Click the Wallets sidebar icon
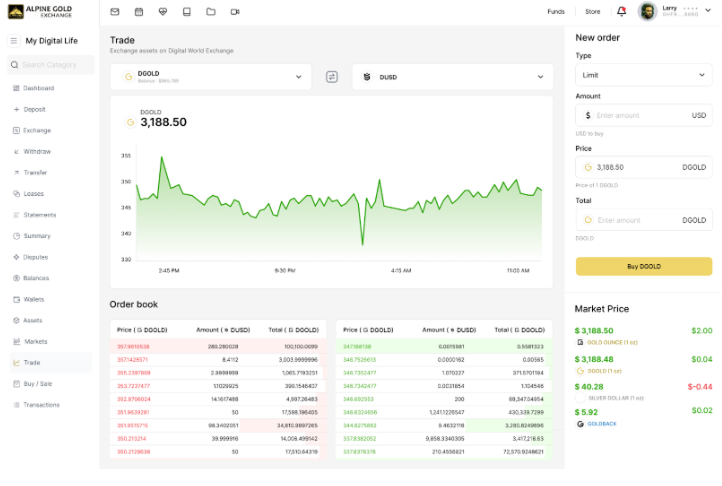Image resolution: width=722 pixels, height=486 pixels. (x=16, y=299)
